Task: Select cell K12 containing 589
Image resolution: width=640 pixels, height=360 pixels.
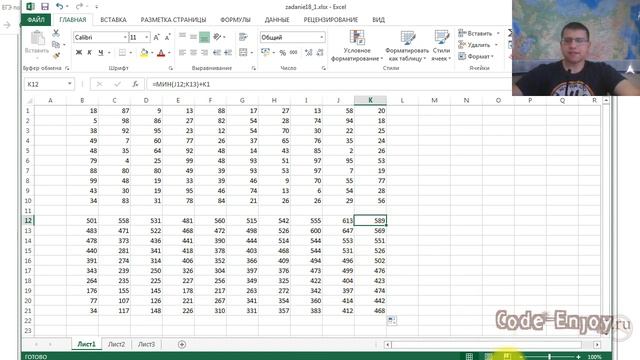Action: (370, 220)
